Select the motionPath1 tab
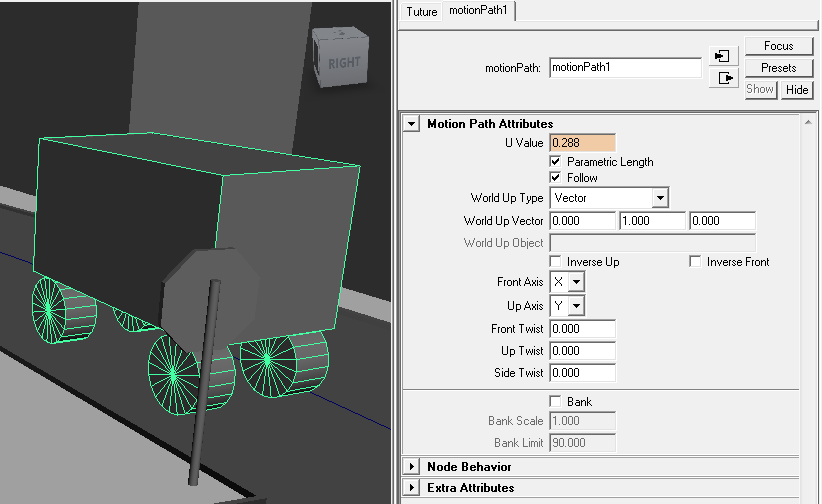822x504 pixels. click(478, 11)
